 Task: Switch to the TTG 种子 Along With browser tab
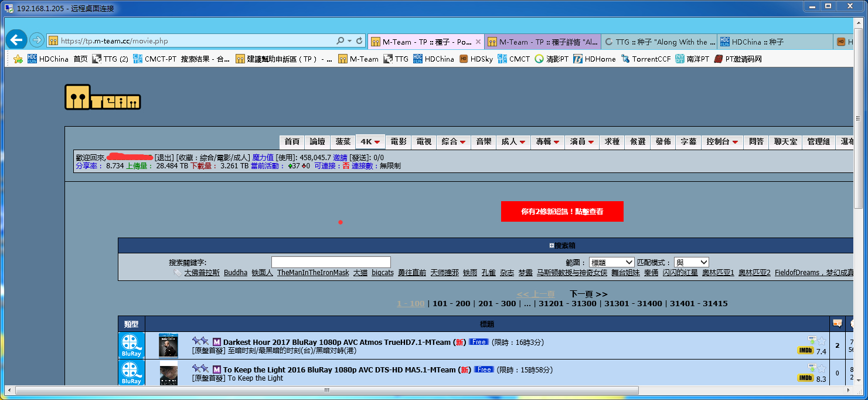659,42
